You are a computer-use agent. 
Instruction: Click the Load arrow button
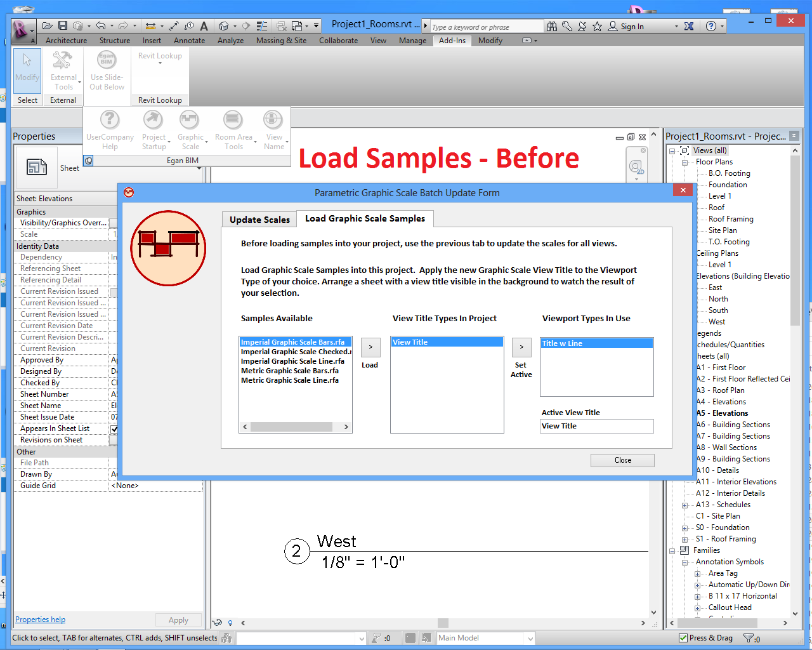pos(370,347)
